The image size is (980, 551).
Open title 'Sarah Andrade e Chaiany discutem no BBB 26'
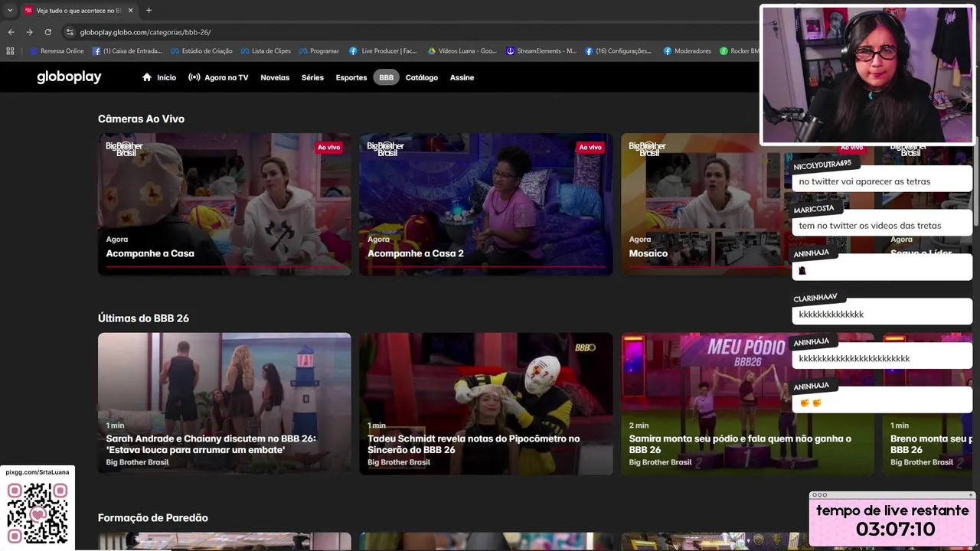pyautogui.click(x=211, y=444)
